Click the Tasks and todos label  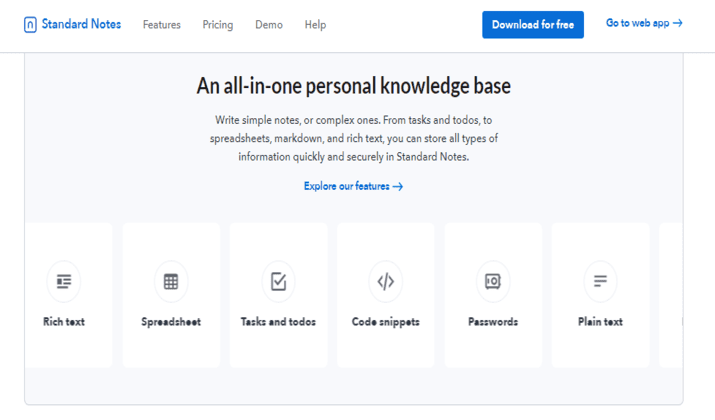[278, 321]
